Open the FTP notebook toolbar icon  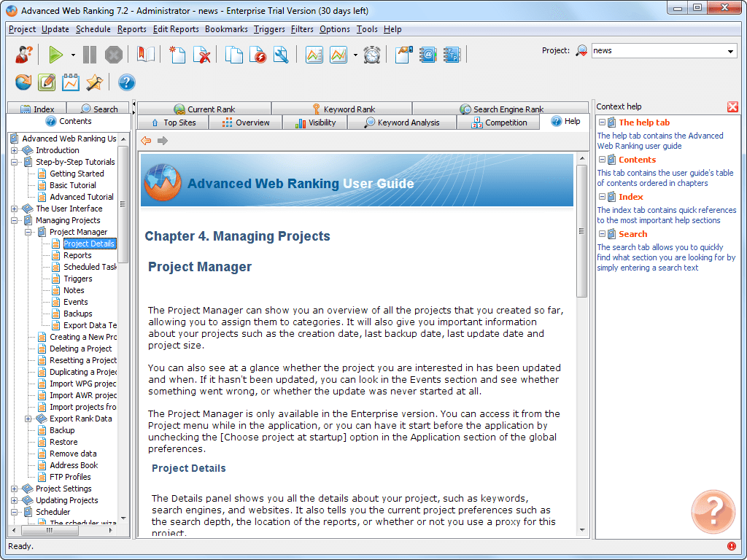[452, 55]
